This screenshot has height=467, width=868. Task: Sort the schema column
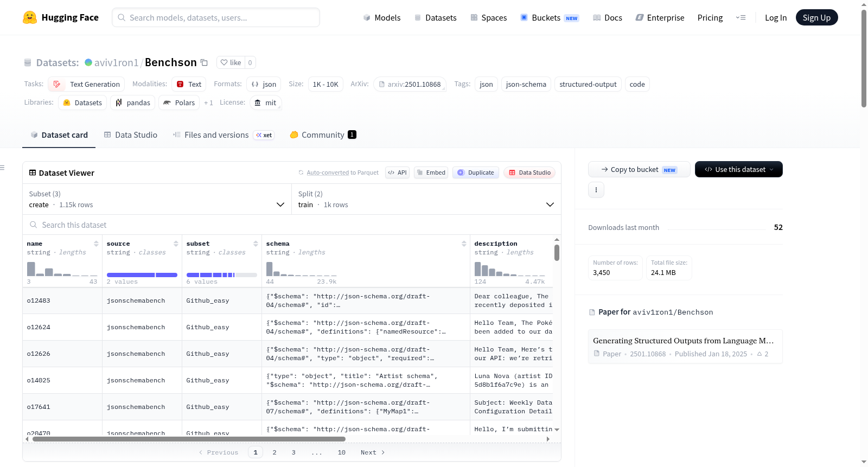pyautogui.click(x=464, y=244)
